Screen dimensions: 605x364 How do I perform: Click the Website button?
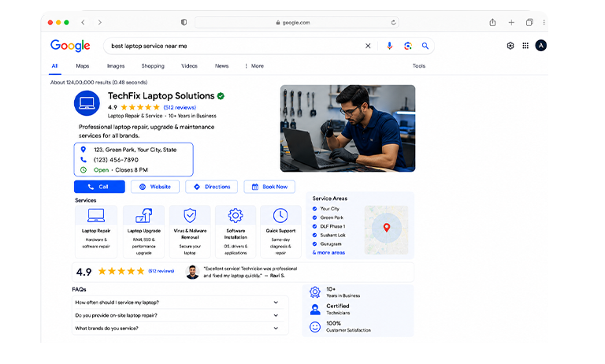tap(155, 187)
